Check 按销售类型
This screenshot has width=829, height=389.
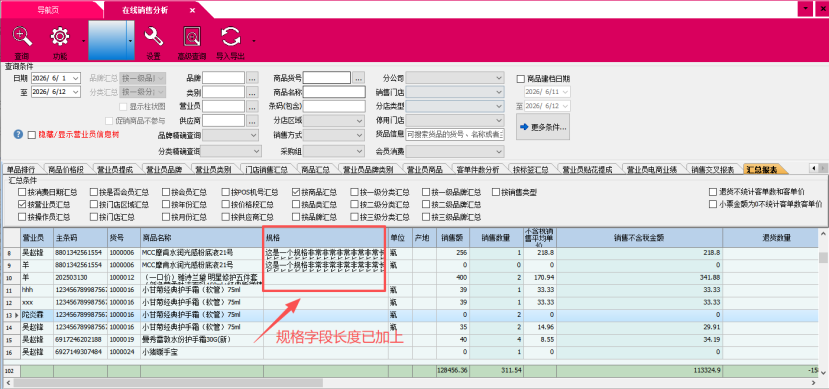click(496, 192)
